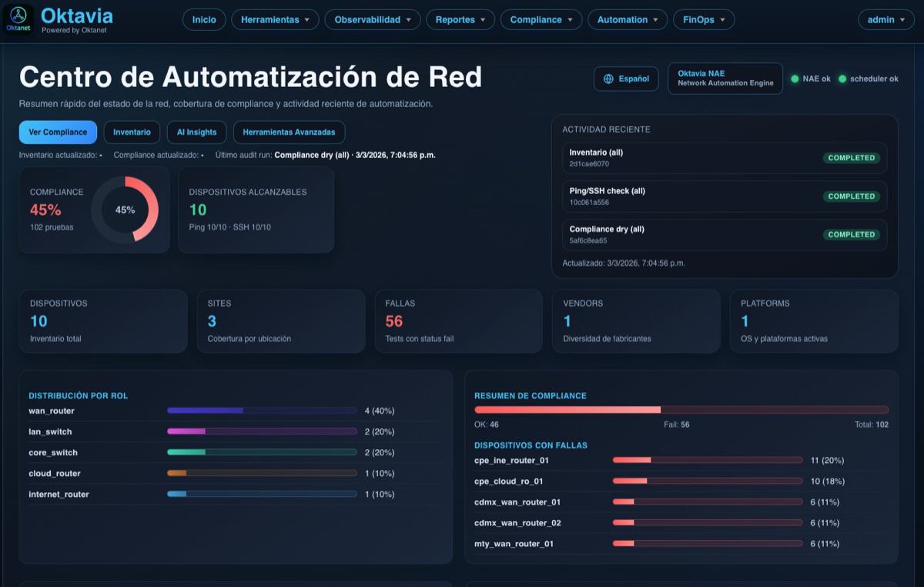
Task: Expand the Observabilidad menu
Action: [373, 19]
